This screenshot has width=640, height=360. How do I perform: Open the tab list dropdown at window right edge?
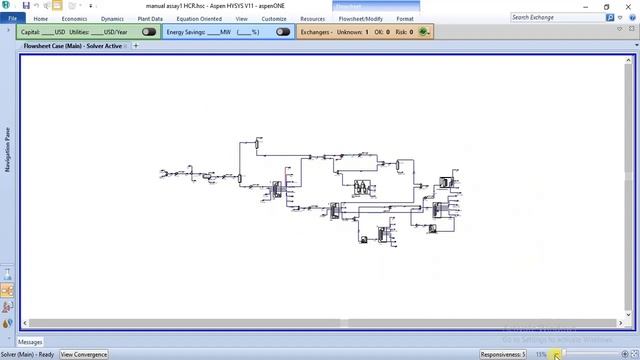coord(636,45)
